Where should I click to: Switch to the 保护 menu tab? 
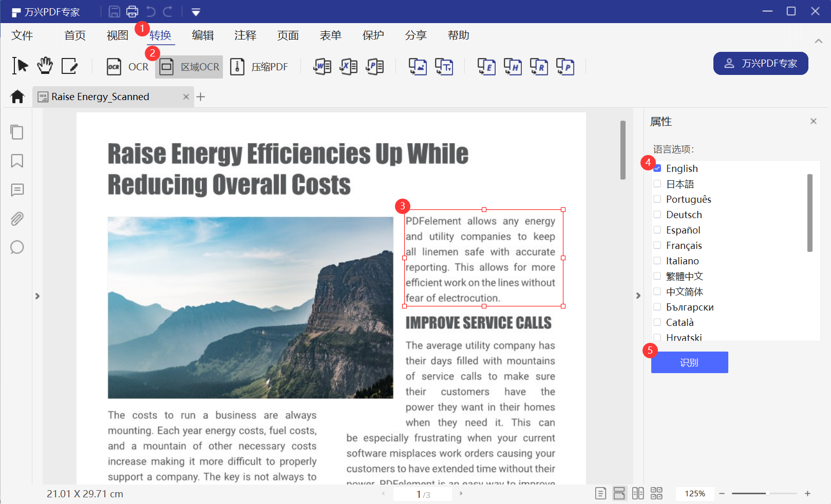(x=373, y=35)
